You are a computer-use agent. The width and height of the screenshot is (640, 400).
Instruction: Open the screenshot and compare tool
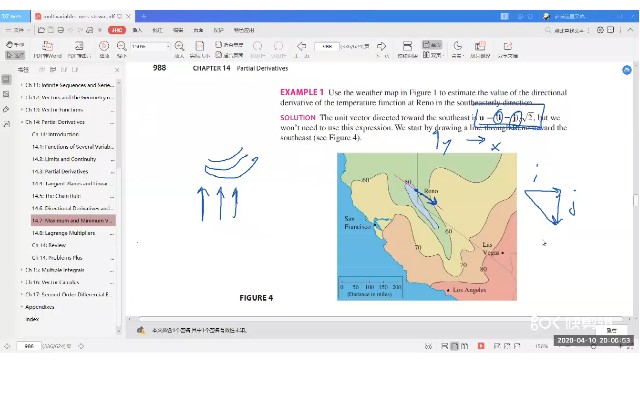(480, 50)
